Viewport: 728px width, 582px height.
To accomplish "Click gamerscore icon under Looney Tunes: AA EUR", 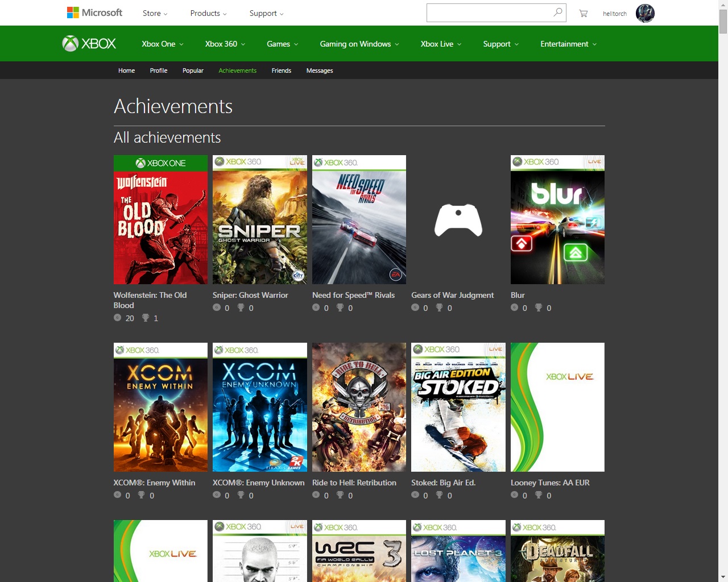I will [x=515, y=495].
